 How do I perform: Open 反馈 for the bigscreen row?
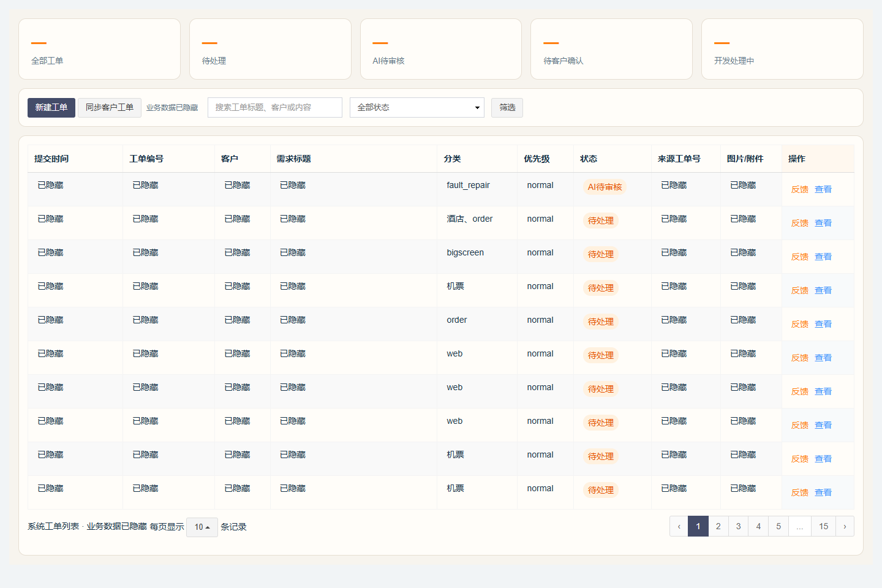800,257
